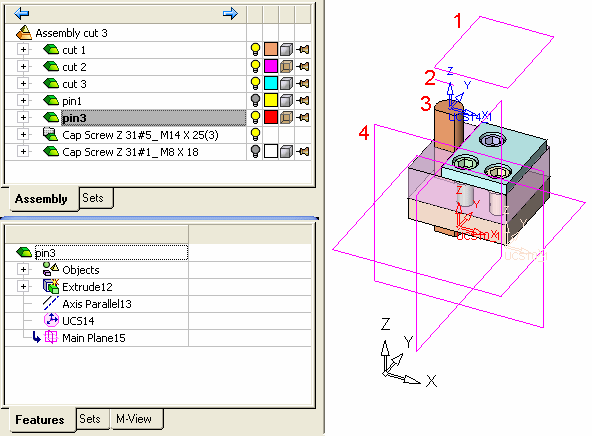Open the magenta color swatch of cut 2
Viewport: 592px width, 436px height.
point(271,66)
